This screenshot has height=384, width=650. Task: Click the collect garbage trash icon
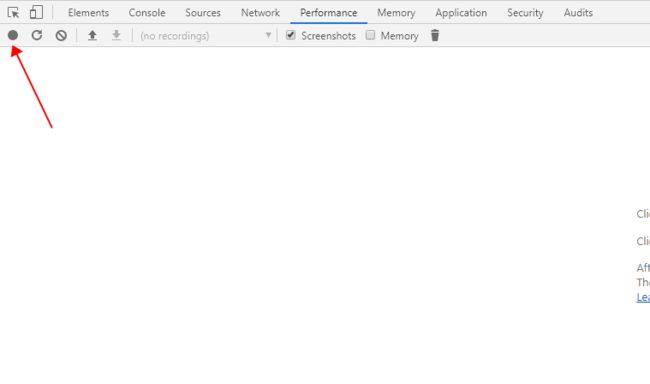coord(435,36)
